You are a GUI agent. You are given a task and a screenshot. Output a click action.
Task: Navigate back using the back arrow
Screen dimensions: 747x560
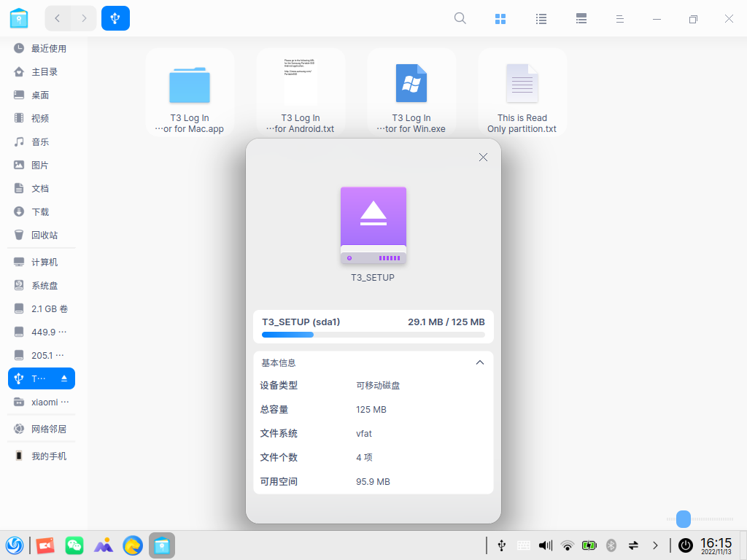[x=57, y=18]
